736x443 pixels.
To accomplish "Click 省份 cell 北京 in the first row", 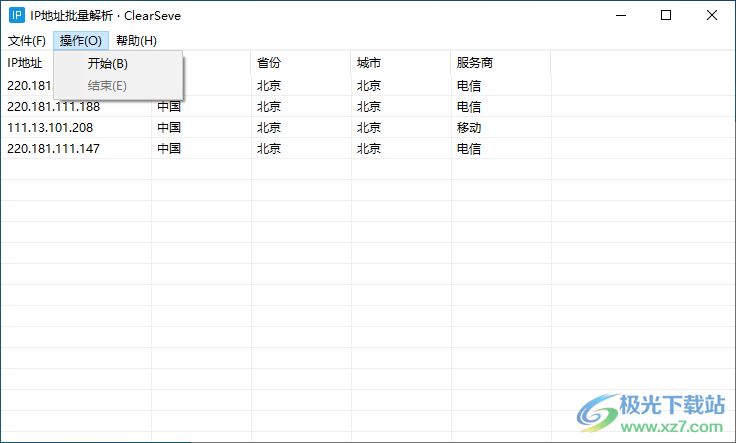I will 269,86.
